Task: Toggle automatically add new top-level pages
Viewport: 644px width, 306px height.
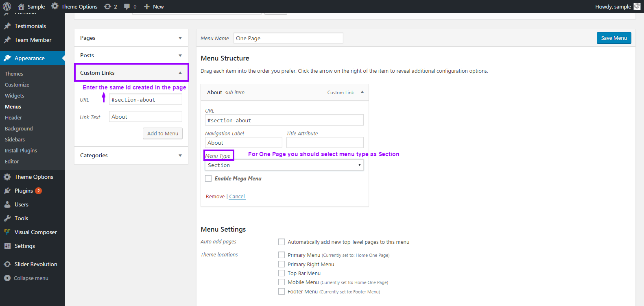Action: point(282,242)
